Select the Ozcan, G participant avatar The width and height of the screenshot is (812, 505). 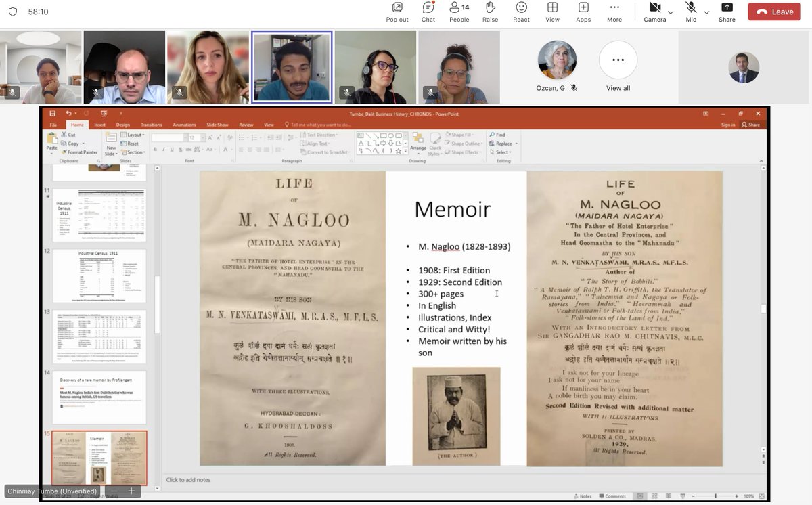[557, 60]
